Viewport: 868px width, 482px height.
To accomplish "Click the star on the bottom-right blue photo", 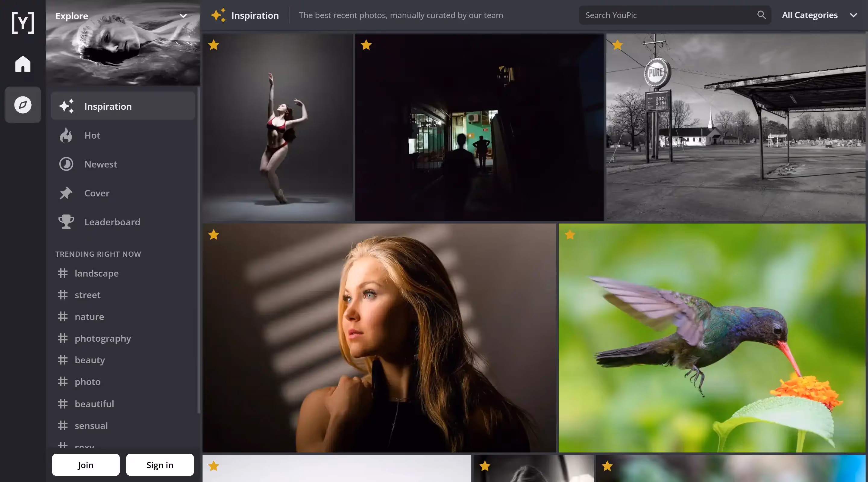I will pyautogui.click(x=607, y=466).
